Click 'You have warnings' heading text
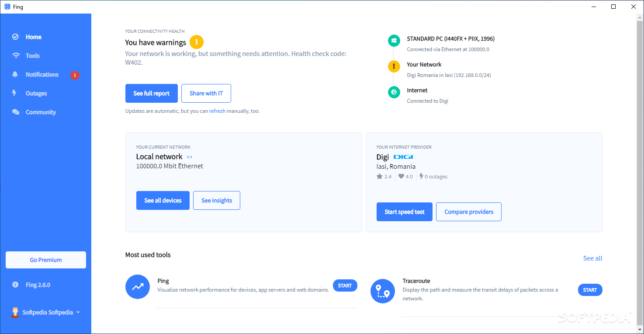644x334 pixels. click(x=156, y=42)
